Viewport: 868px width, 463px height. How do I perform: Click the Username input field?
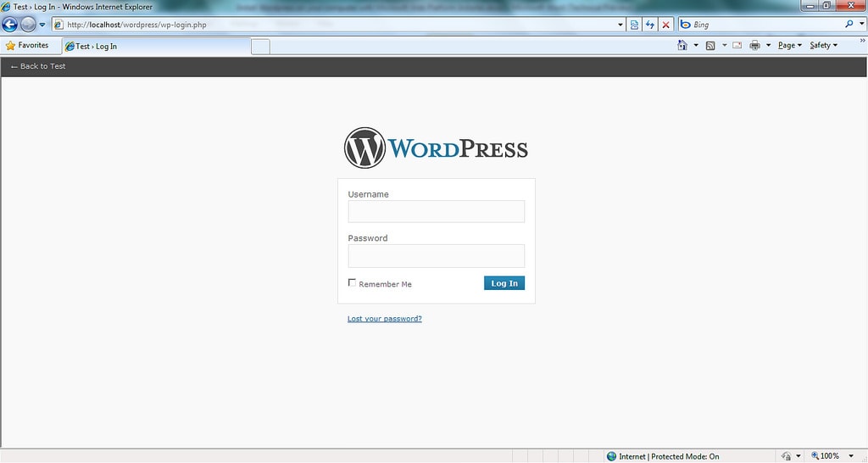437,211
